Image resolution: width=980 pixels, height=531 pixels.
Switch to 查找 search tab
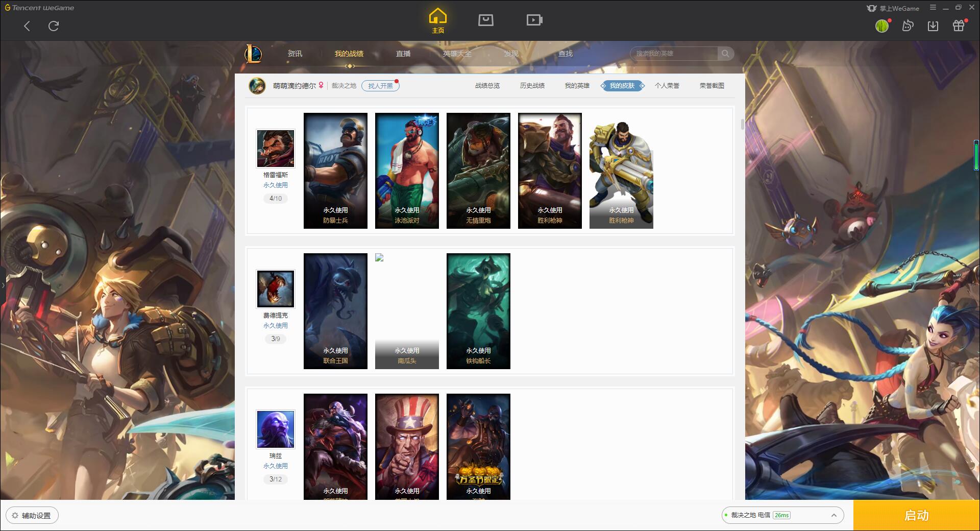(566, 54)
